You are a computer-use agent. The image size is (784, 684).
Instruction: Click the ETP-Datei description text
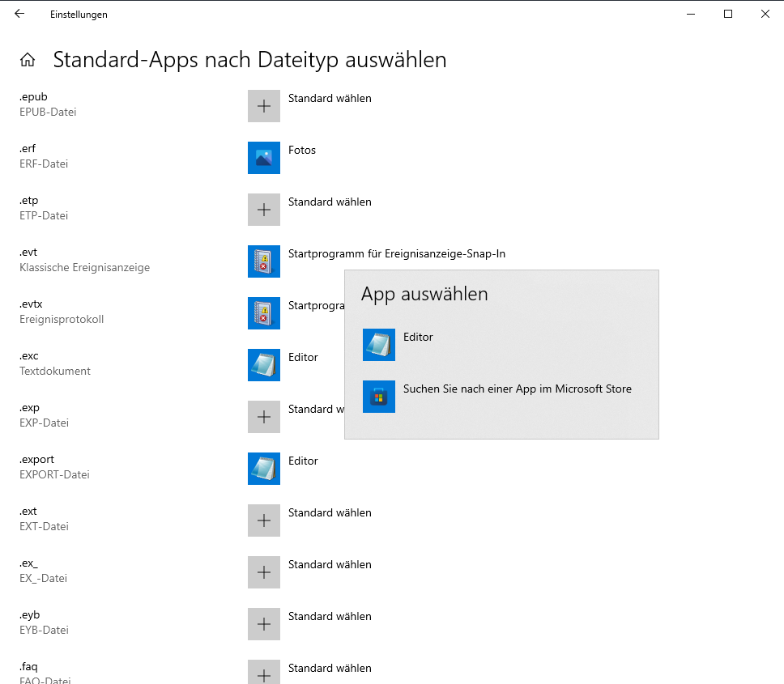(44, 215)
